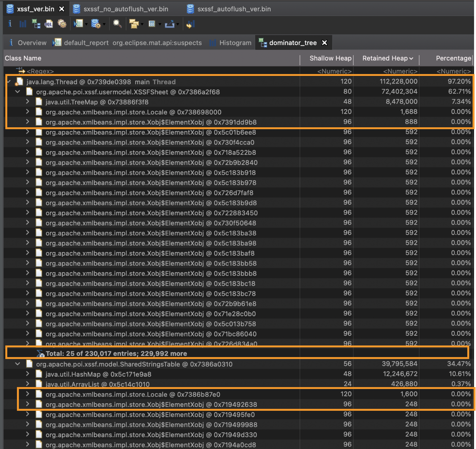Expand the Total 25 of 230,017 entries row
The width and height of the screenshot is (476, 449).
point(116,353)
